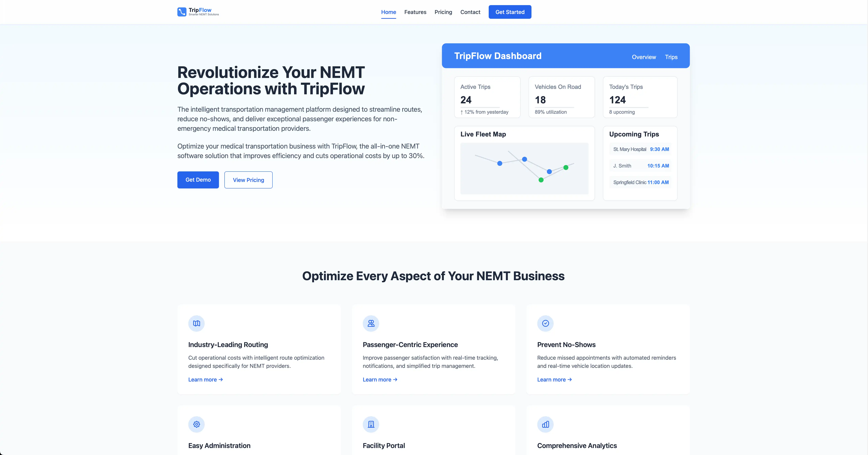This screenshot has width=868, height=455.
Task: Go to the Features page
Action: 415,12
